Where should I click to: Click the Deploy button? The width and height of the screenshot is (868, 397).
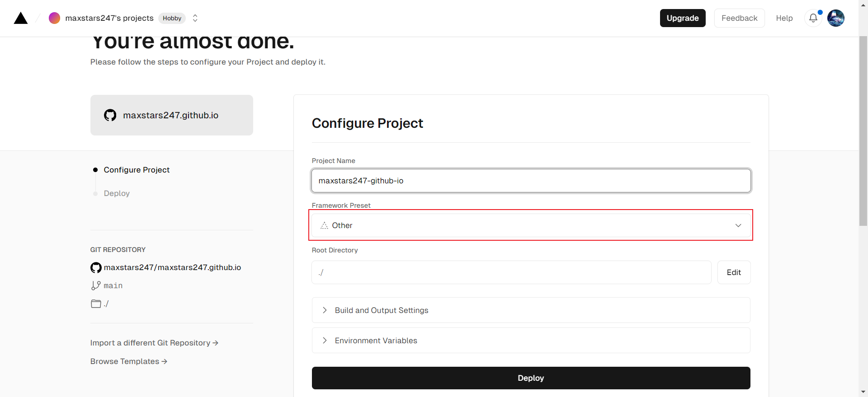[x=531, y=378]
